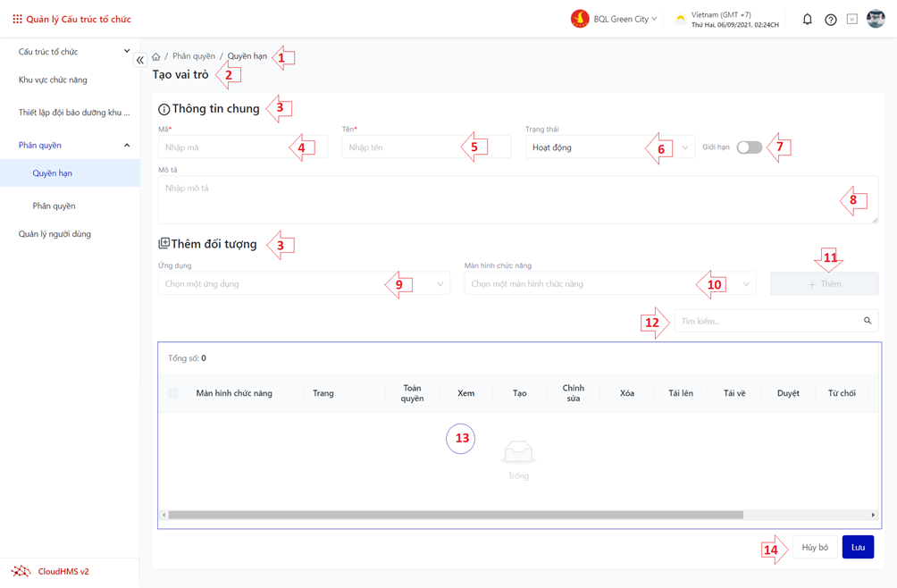Open the app grid launcher icon
This screenshot has height=588, width=897.
(x=17, y=19)
